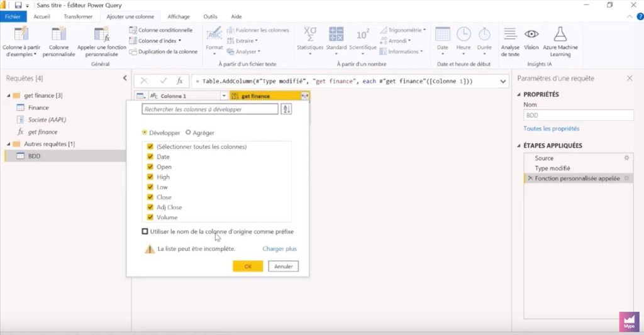Click the table icon at grid corner
Screen dimensions: 644x335
click(x=141, y=96)
